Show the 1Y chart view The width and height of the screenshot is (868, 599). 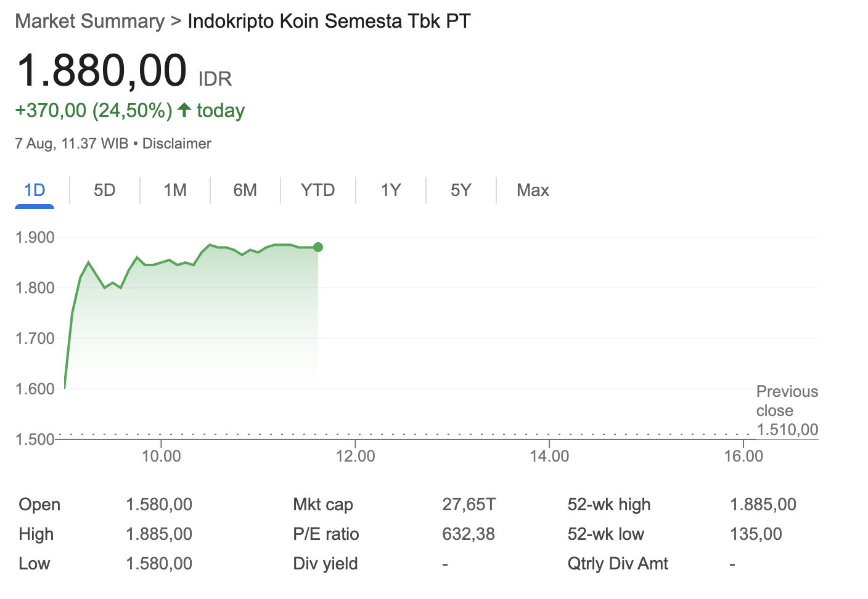[x=390, y=190]
